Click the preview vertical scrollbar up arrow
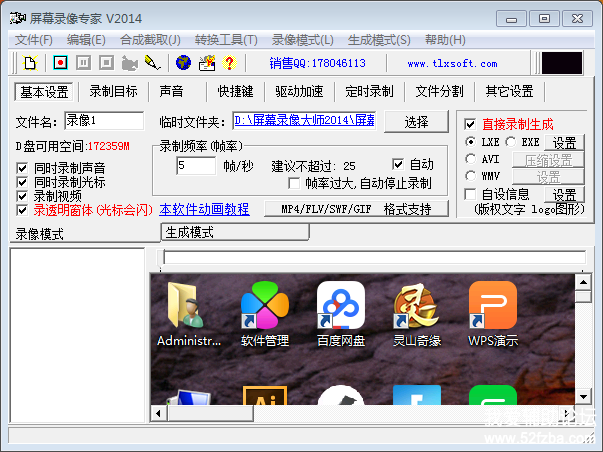Screen dimensions: 603x452 (583, 282)
